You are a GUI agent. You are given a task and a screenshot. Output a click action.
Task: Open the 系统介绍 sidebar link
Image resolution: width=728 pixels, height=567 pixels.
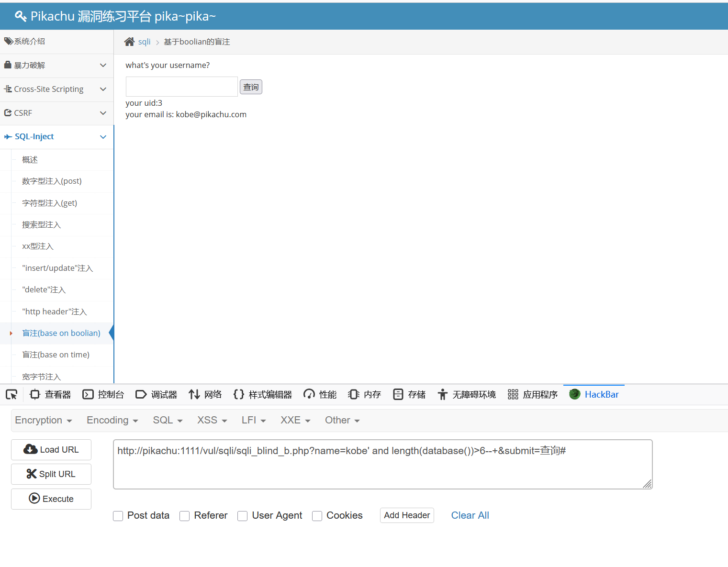(x=30, y=41)
